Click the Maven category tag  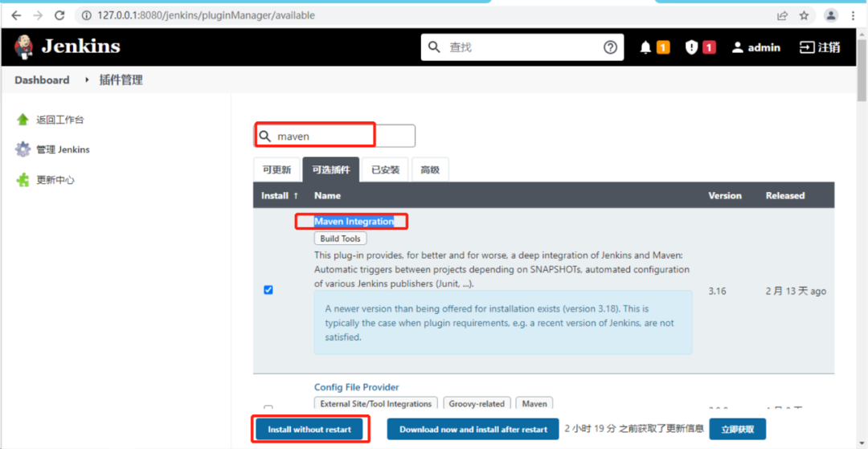(x=534, y=404)
